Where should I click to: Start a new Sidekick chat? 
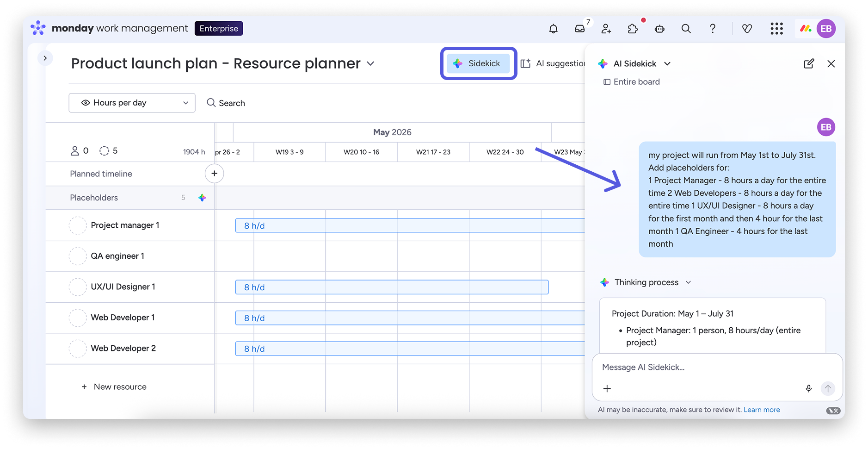809,64
